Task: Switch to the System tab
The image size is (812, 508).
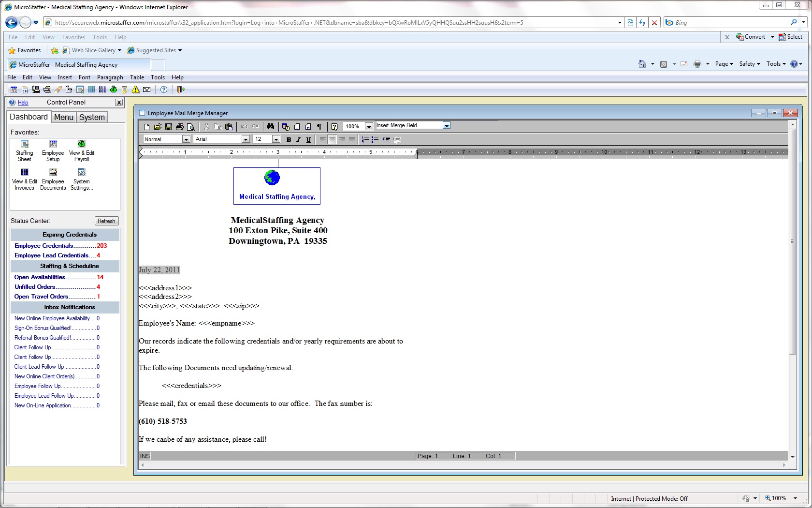Action: pyautogui.click(x=92, y=117)
